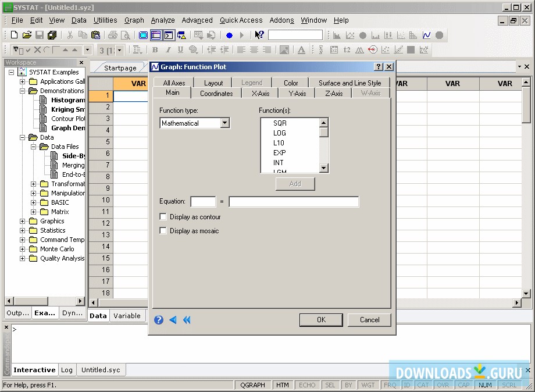Click the blue function plot toolbar icon

click(x=426, y=35)
